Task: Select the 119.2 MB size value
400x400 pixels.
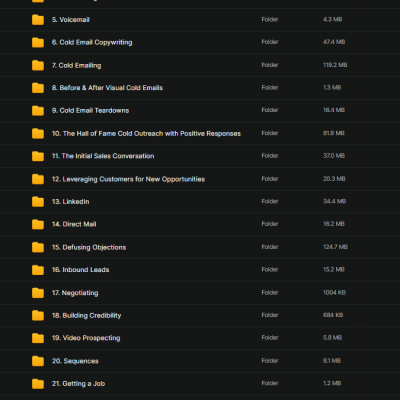Action: coord(335,65)
